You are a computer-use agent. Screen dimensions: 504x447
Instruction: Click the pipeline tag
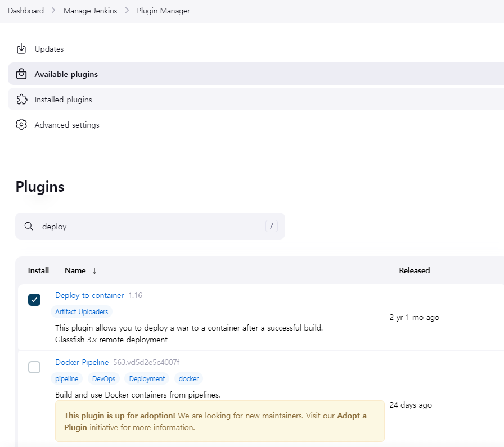tap(66, 378)
